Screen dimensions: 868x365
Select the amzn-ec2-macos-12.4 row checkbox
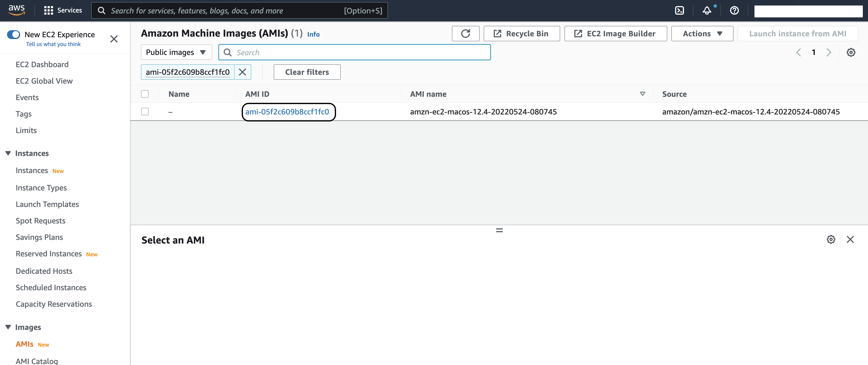click(145, 111)
